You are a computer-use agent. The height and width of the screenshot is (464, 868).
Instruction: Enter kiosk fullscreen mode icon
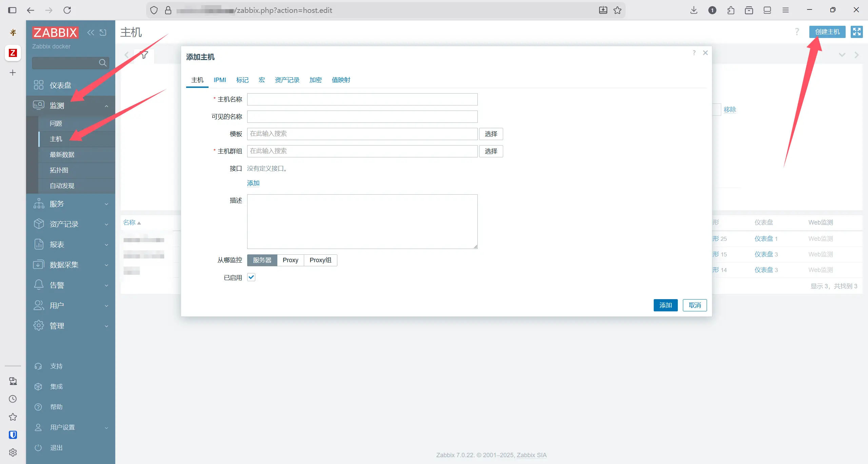pyautogui.click(x=856, y=32)
